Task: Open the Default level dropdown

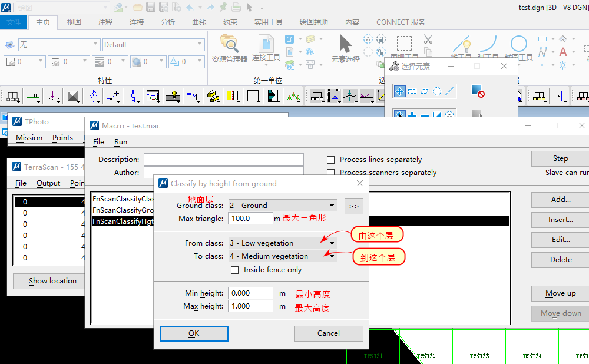Action: pyautogui.click(x=154, y=45)
